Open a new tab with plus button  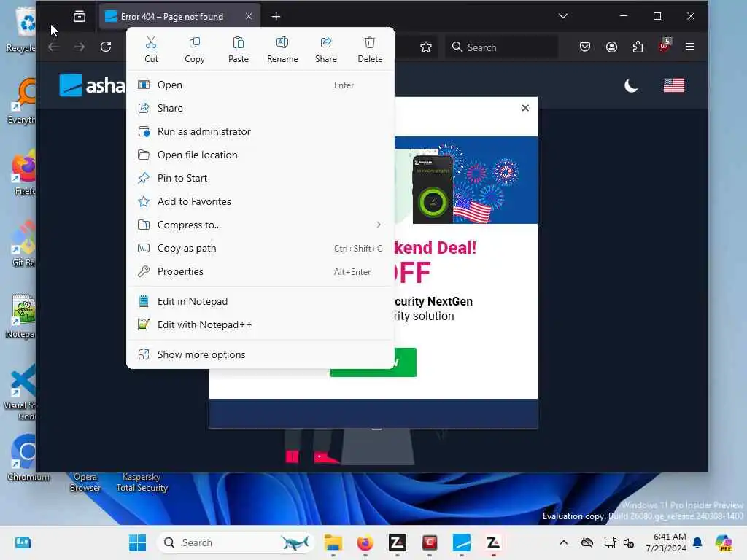(276, 17)
